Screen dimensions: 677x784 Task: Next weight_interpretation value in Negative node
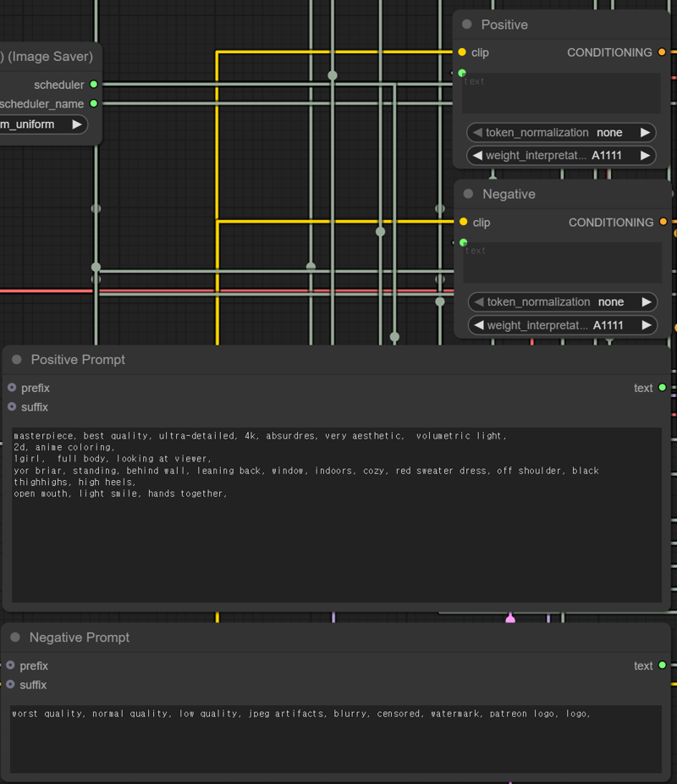[647, 325]
